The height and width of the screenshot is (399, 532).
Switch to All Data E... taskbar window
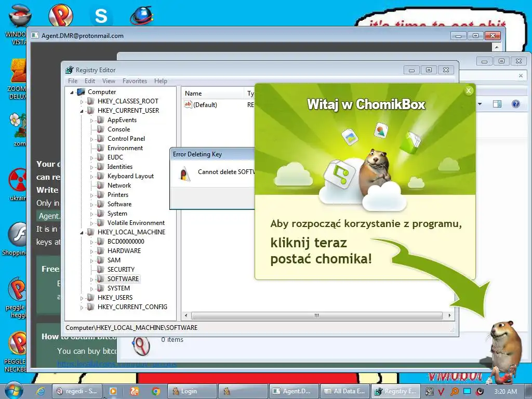pos(345,391)
